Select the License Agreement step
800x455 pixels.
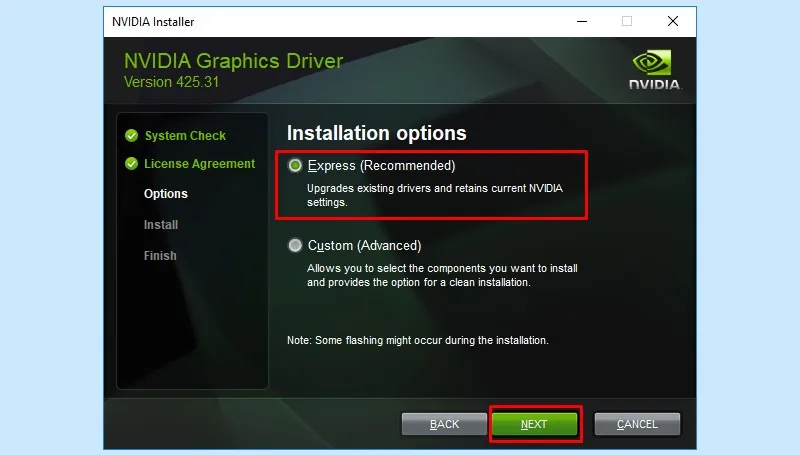tap(199, 164)
